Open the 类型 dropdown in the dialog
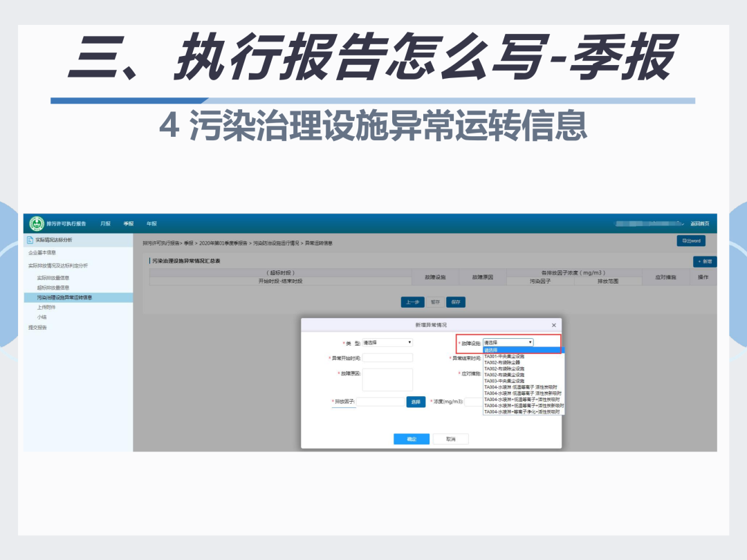This screenshot has width=747, height=560. click(x=387, y=343)
